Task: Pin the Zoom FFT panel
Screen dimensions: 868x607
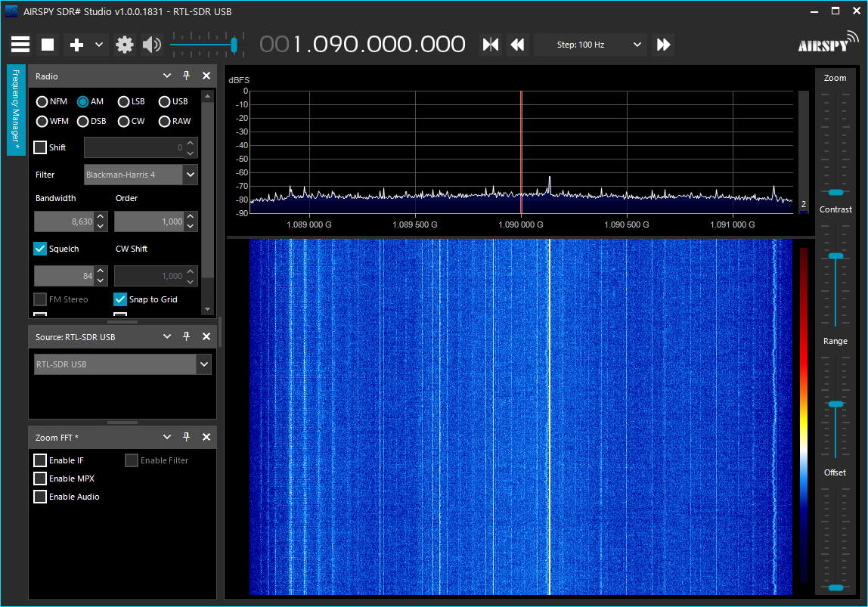Action: tap(187, 437)
